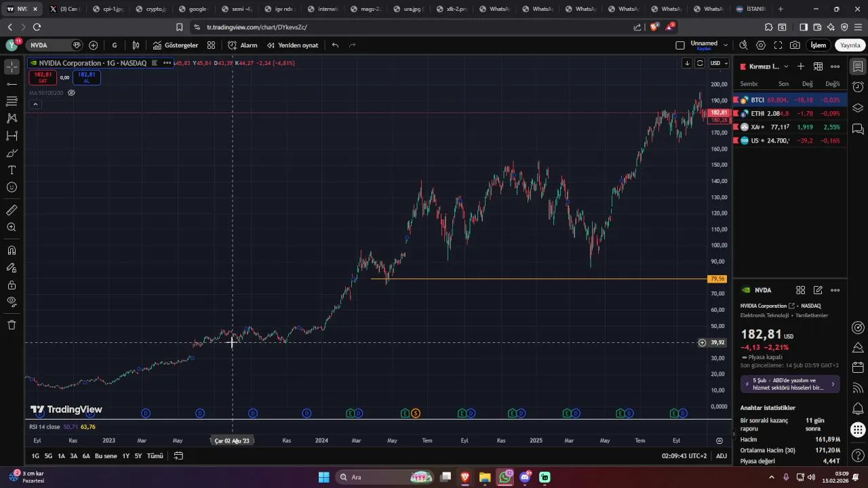Click the 02:09:43 UTC+2 timezone
The width and height of the screenshot is (868, 488).
point(684,456)
